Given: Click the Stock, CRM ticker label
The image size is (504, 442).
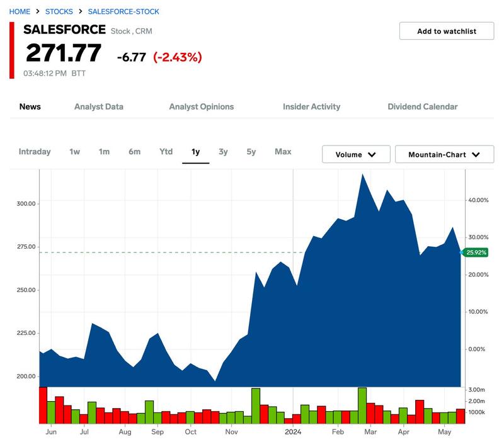Looking at the screenshot, I should (x=132, y=31).
